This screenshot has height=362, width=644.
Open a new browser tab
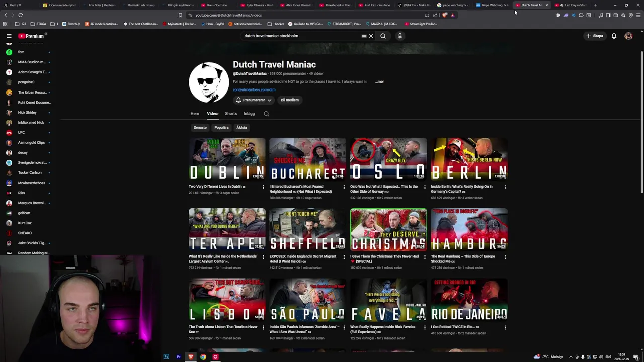[595, 5]
